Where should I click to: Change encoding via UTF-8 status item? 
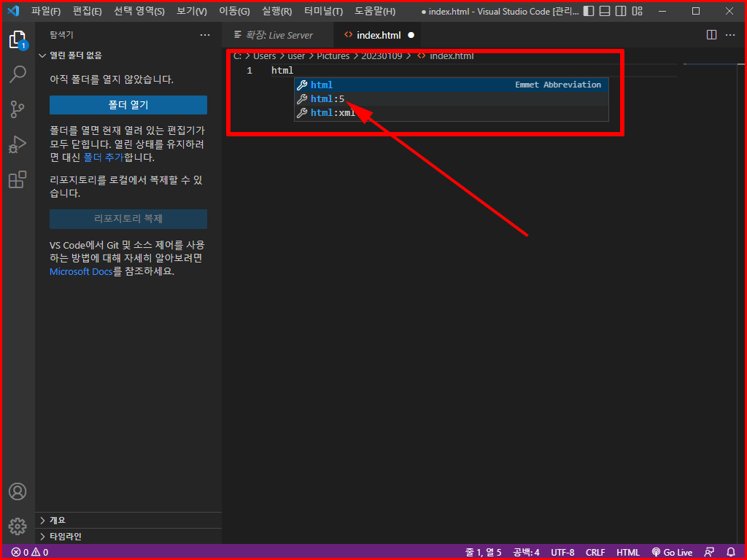click(562, 553)
